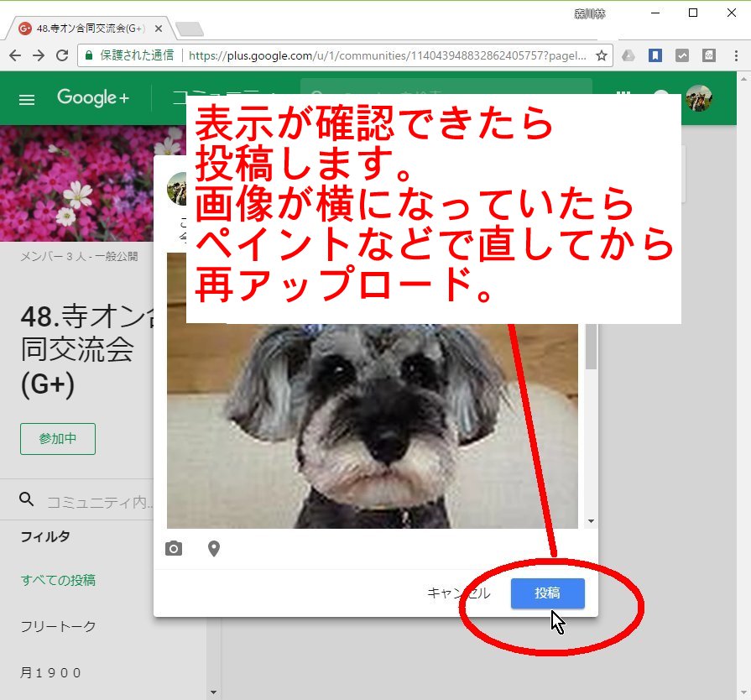Toggle the 参加中 membership button
This screenshot has width=751, height=700.
pos(58,439)
